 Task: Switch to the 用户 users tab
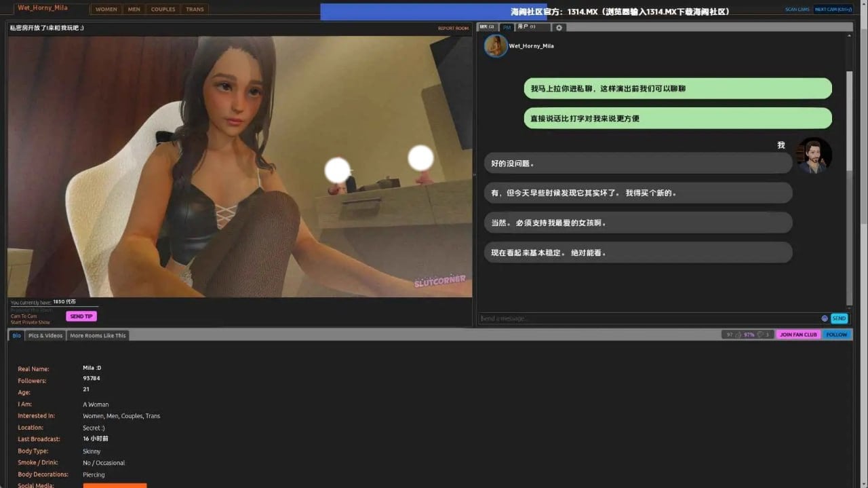coord(533,27)
